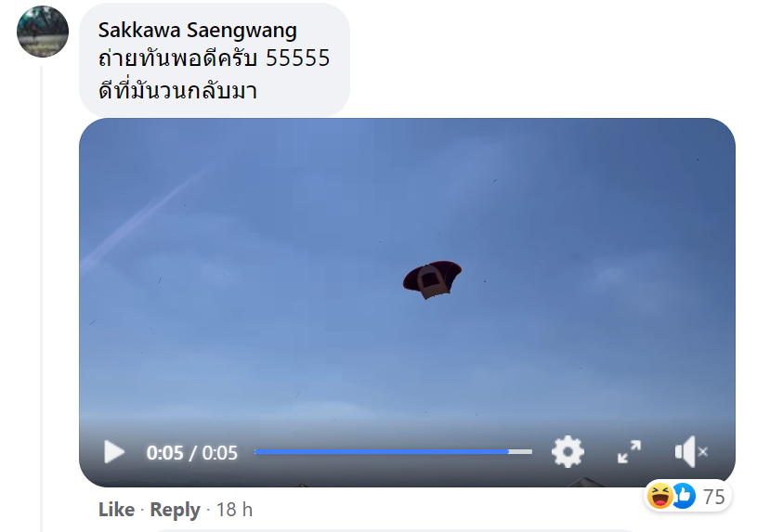
Task: Expand video to fullscreen
Action: point(629,452)
